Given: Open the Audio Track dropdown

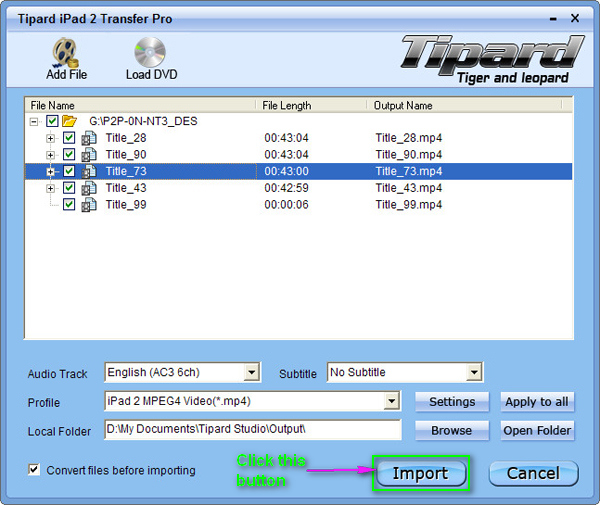Looking at the screenshot, I should pos(252,372).
